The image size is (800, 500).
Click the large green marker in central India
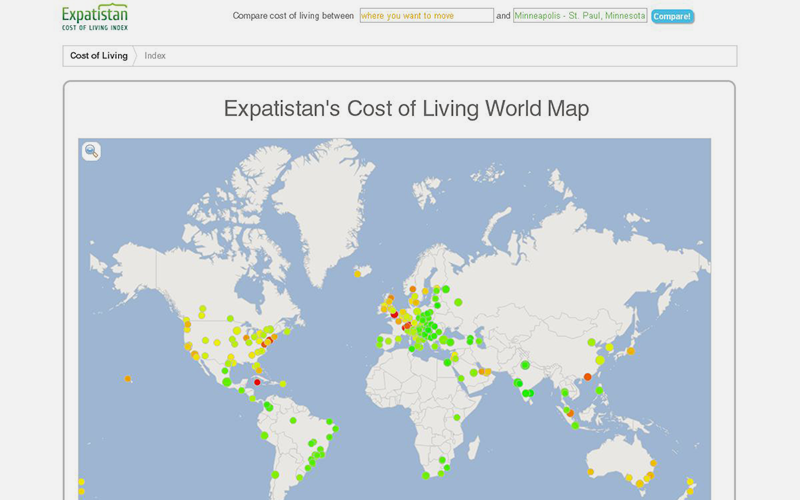pyautogui.click(x=519, y=381)
